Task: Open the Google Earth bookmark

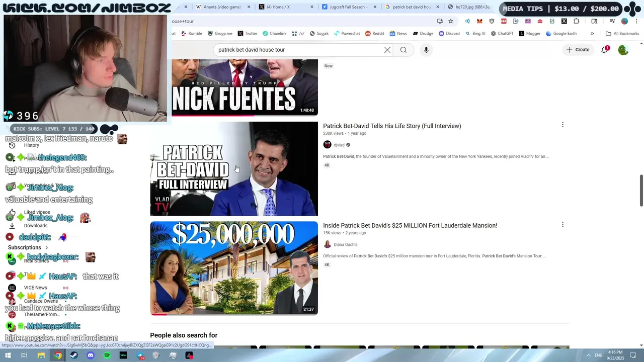Action: click(x=561, y=34)
